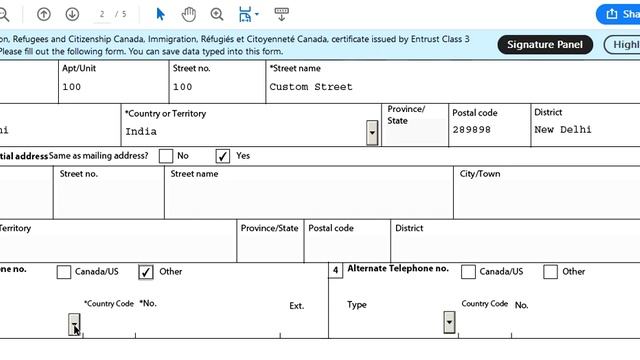
Task: Check Canada/US for primary telephone
Action: coord(64,272)
